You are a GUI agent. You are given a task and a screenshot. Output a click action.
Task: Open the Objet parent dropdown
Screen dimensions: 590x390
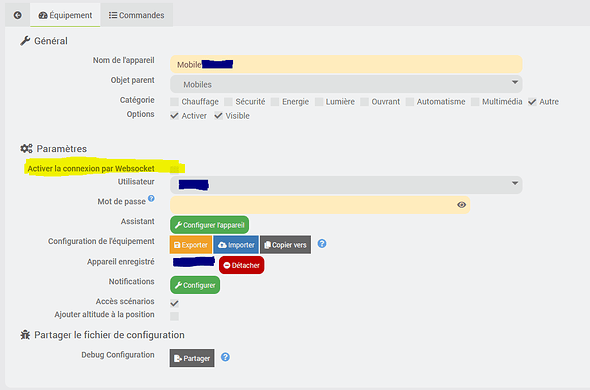(x=346, y=84)
